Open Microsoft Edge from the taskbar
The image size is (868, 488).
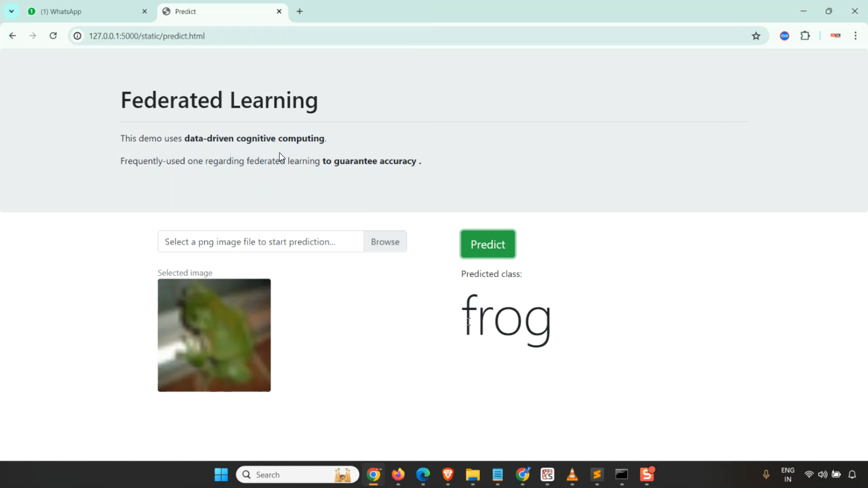423,475
